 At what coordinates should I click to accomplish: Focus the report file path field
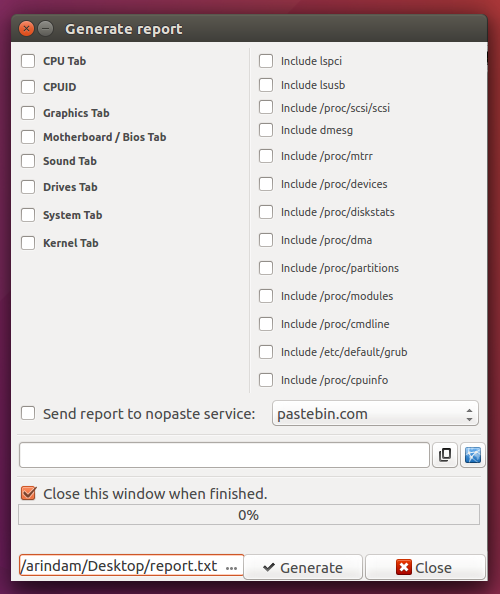[x=131, y=566]
